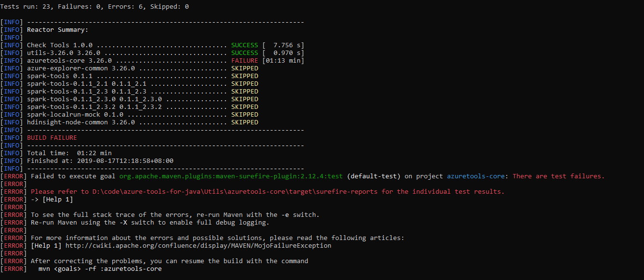
Task: Select the spark-tools 0.1.1 entry
Action: pyautogui.click(x=145, y=76)
